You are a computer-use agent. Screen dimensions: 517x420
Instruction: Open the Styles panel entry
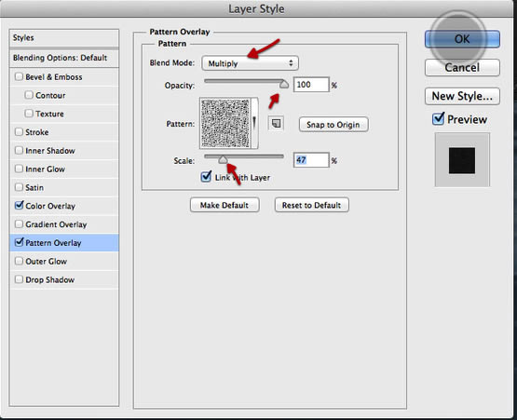[64, 38]
